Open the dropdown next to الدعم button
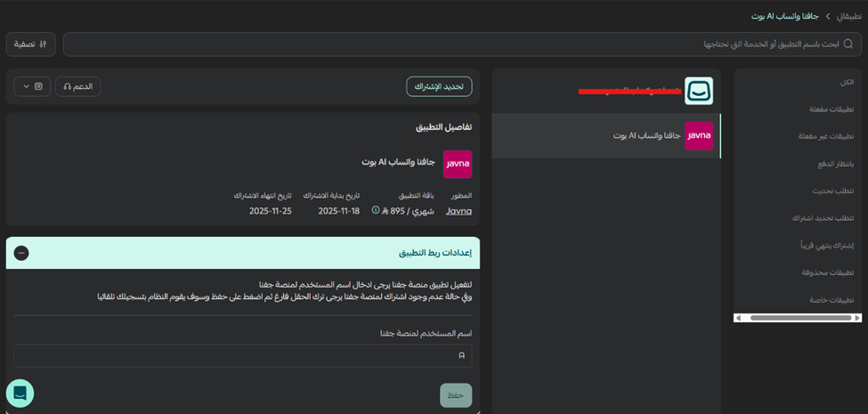 pyautogui.click(x=32, y=86)
